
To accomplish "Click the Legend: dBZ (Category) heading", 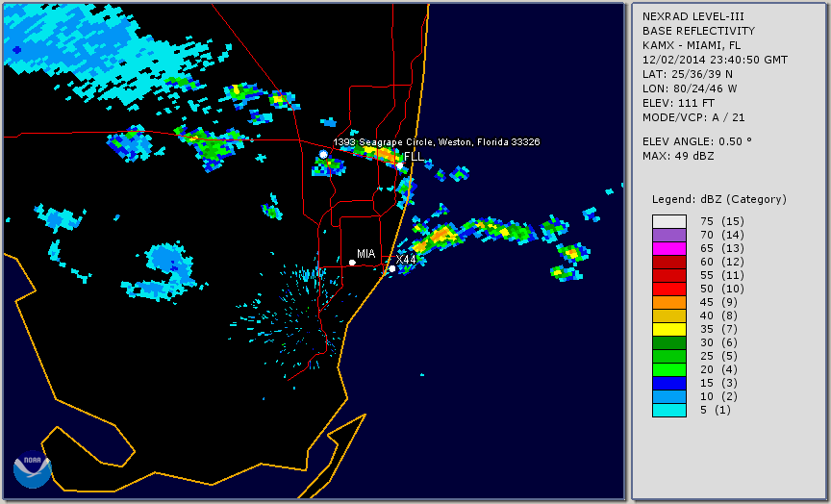I will (x=719, y=199).
